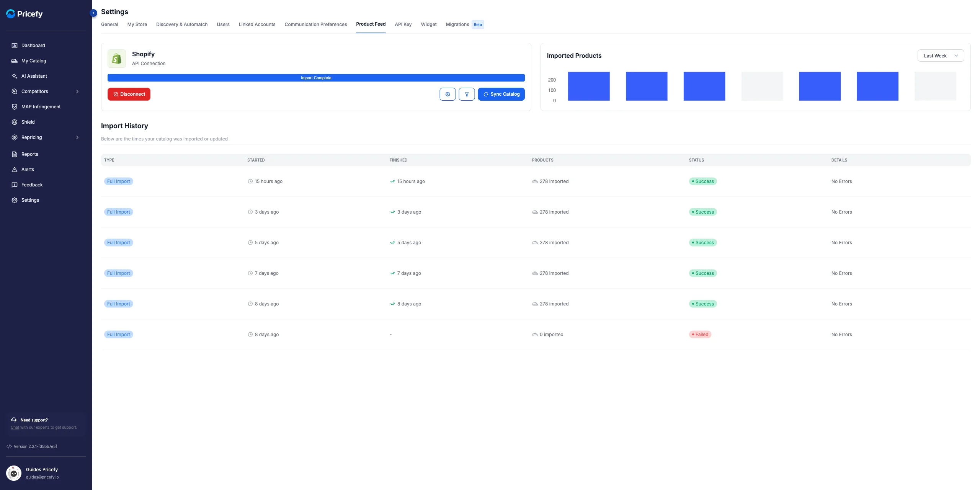The height and width of the screenshot is (490, 980).
Task: Open the Migrations Beta tab
Action: [x=464, y=24]
